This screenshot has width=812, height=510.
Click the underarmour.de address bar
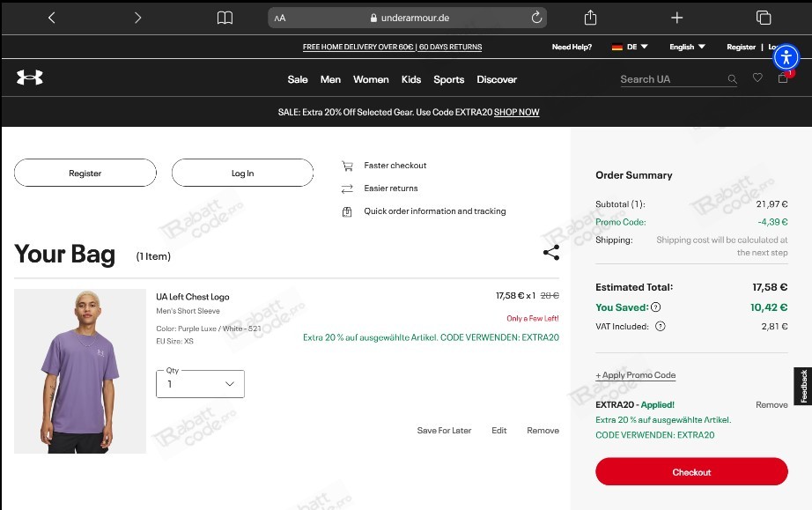(407, 18)
